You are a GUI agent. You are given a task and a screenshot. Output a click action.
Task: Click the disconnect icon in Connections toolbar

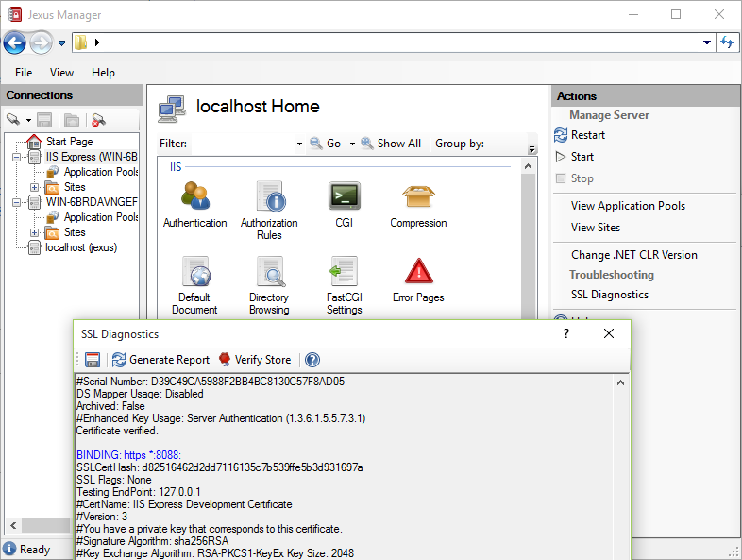[x=98, y=120]
